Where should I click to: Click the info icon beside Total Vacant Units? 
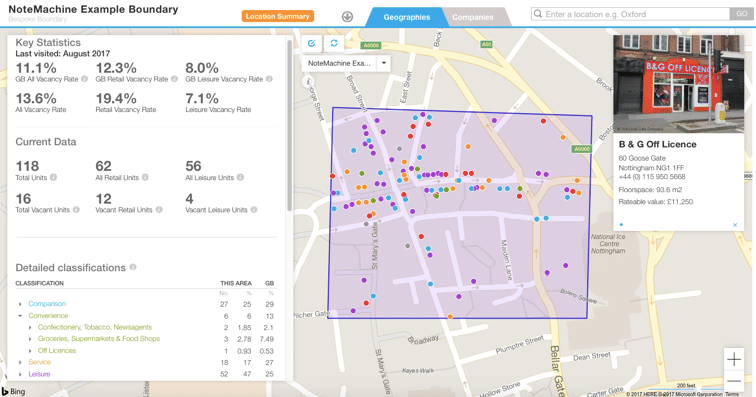point(76,210)
